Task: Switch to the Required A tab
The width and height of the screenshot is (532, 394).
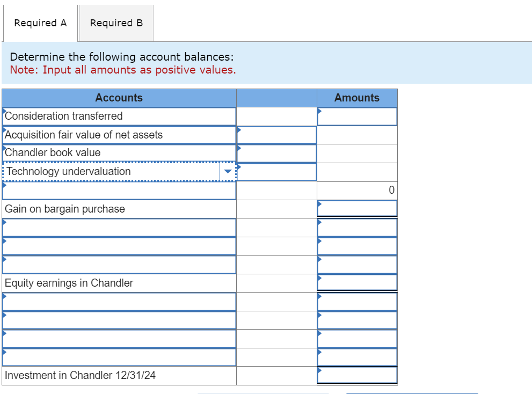Action: (x=40, y=23)
